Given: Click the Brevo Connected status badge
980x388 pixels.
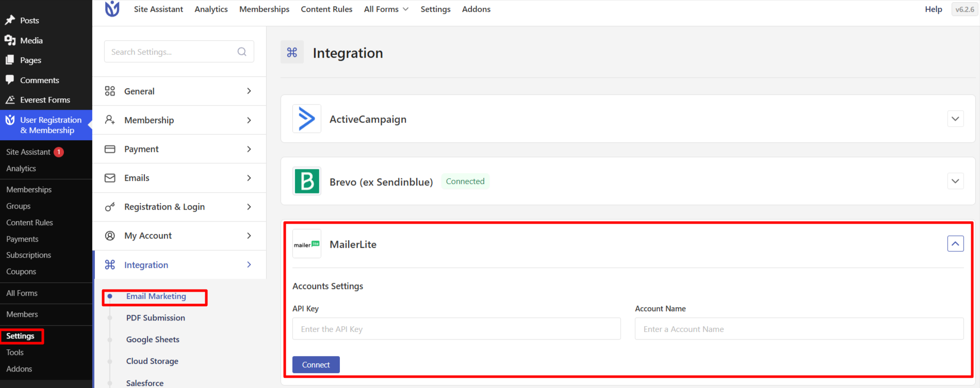Looking at the screenshot, I should pyautogui.click(x=465, y=181).
